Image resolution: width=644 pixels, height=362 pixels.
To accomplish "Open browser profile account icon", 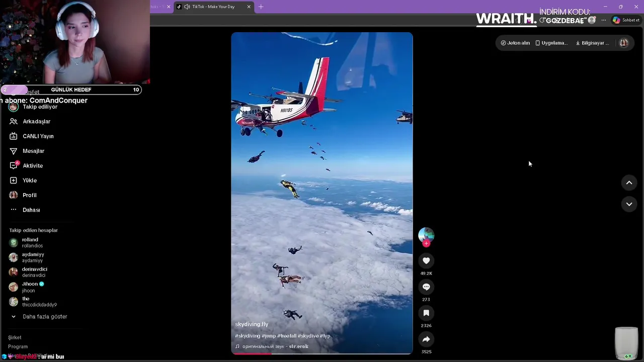I will (x=592, y=20).
